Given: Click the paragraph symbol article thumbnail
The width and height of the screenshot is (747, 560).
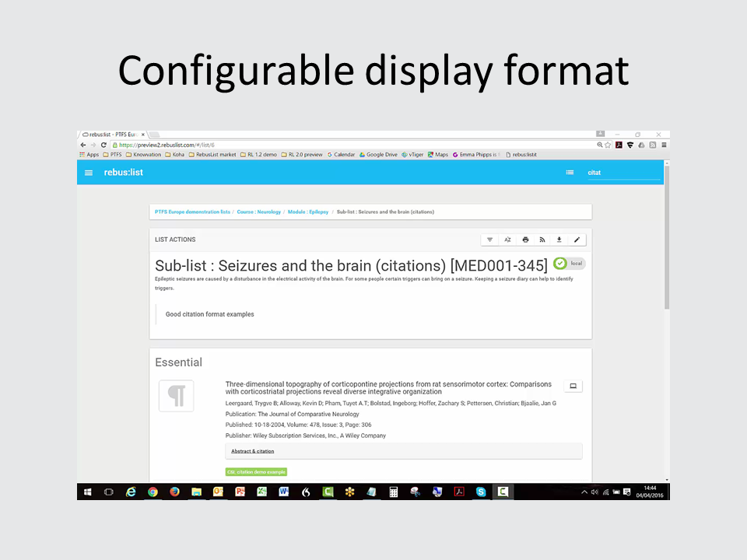Looking at the screenshot, I should point(176,396).
